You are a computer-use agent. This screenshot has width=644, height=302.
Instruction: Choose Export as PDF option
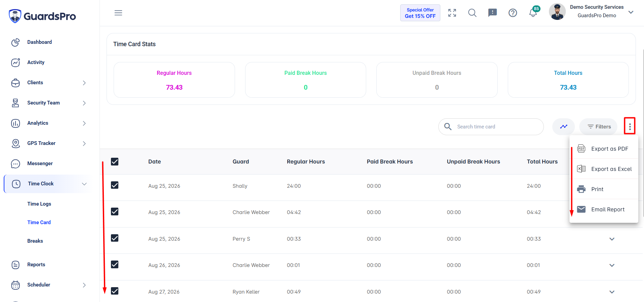pyautogui.click(x=604, y=149)
